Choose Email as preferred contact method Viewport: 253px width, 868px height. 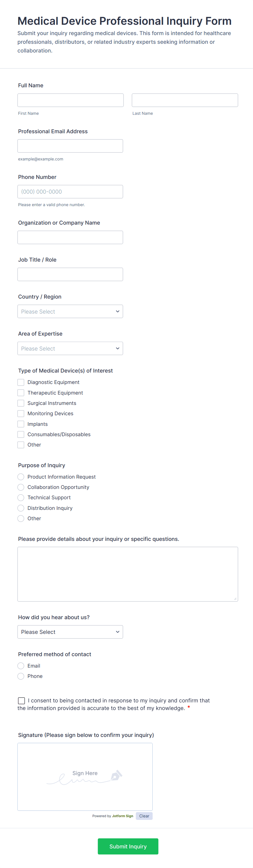[21, 665]
